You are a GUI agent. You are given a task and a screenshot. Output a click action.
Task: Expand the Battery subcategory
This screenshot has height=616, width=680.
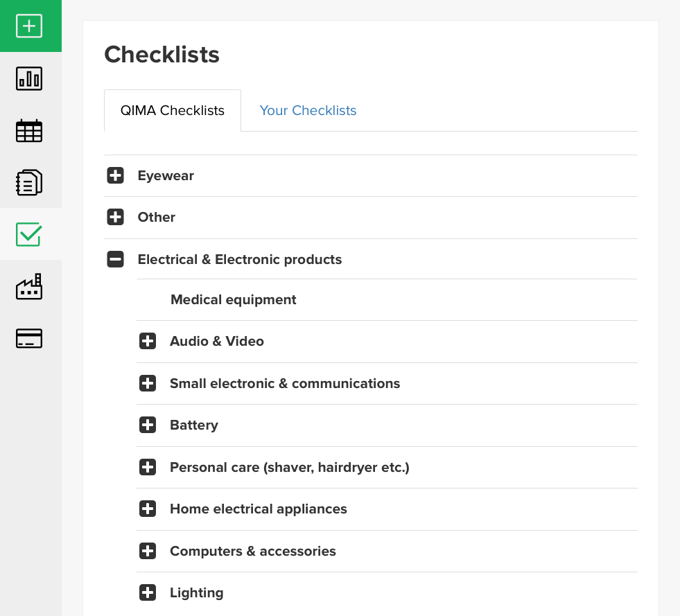[x=148, y=425]
